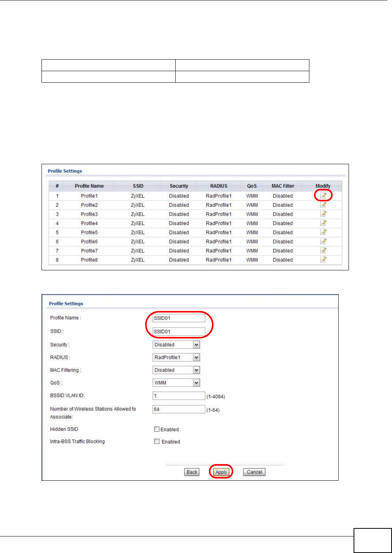
Task: Click the Security column header
Action: click(179, 186)
